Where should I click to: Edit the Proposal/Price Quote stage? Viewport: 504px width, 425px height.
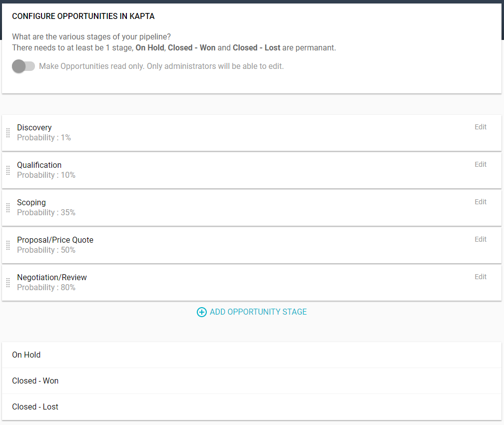[x=480, y=239]
